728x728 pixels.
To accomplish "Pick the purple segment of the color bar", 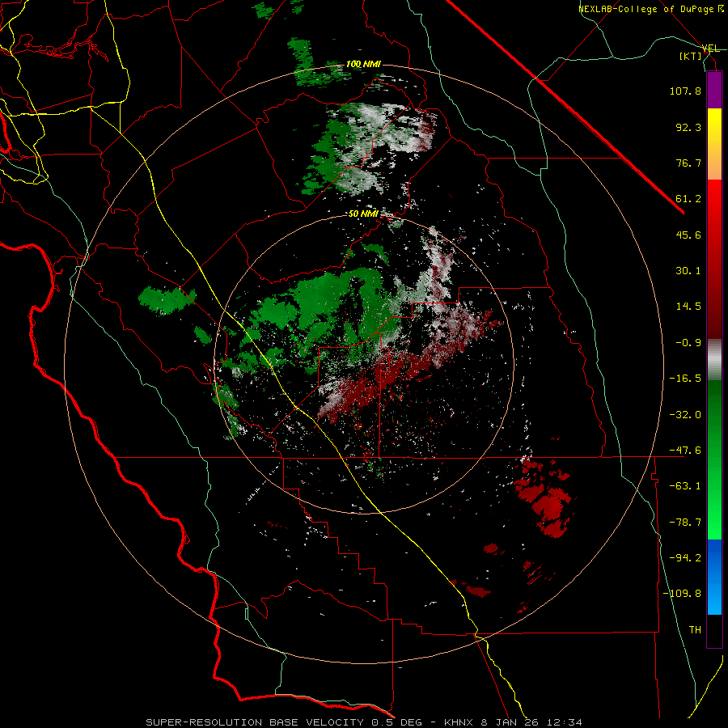I will (714, 91).
